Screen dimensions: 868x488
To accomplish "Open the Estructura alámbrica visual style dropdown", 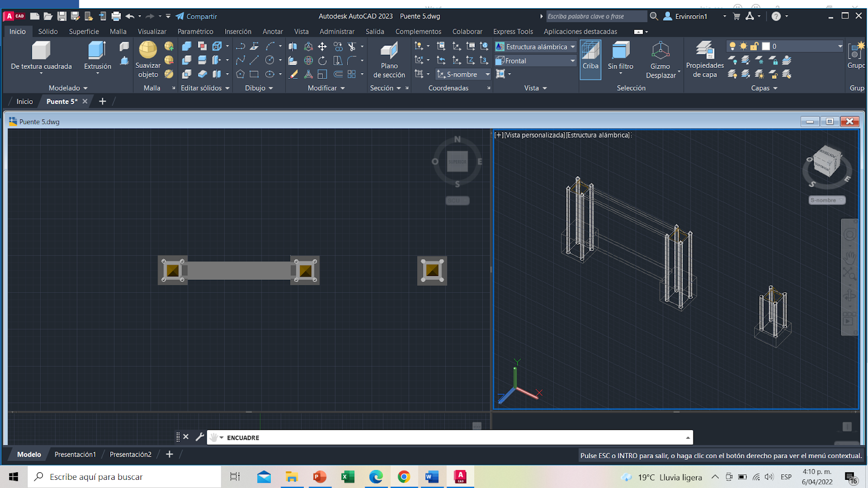I will pyautogui.click(x=535, y=47).
